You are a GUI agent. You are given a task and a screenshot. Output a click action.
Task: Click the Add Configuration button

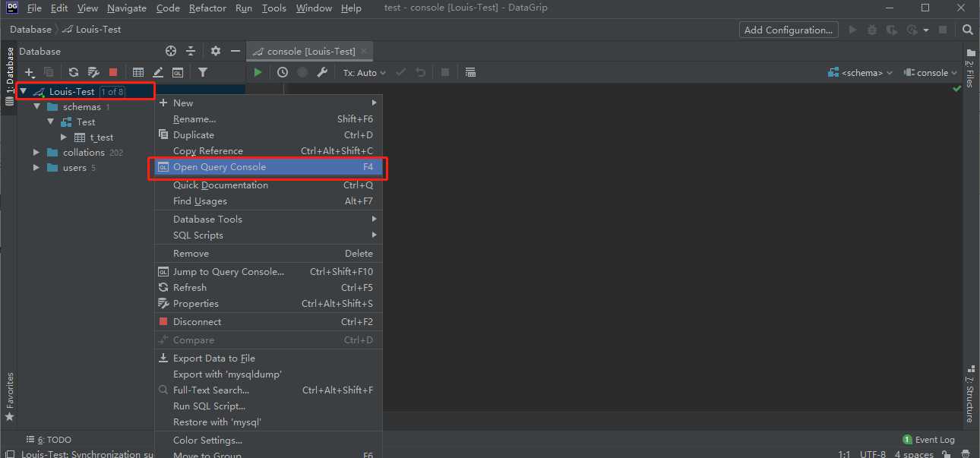coord(788,30)
